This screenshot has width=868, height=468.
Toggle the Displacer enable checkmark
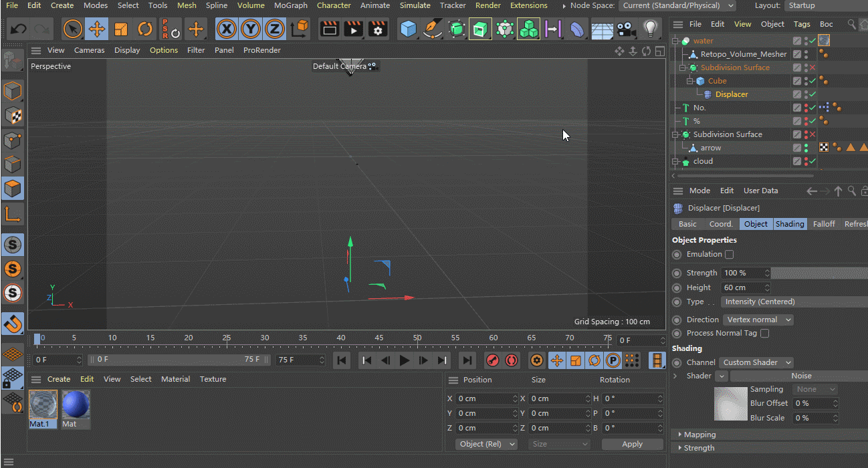(x=812, y=94)
